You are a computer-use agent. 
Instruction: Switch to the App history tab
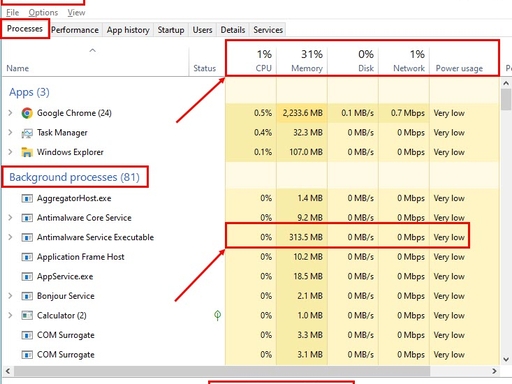(x=128, y=30)
